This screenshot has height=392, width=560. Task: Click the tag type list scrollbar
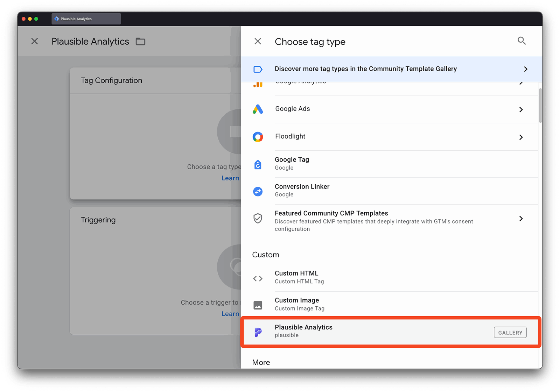[x=540, y=105]
